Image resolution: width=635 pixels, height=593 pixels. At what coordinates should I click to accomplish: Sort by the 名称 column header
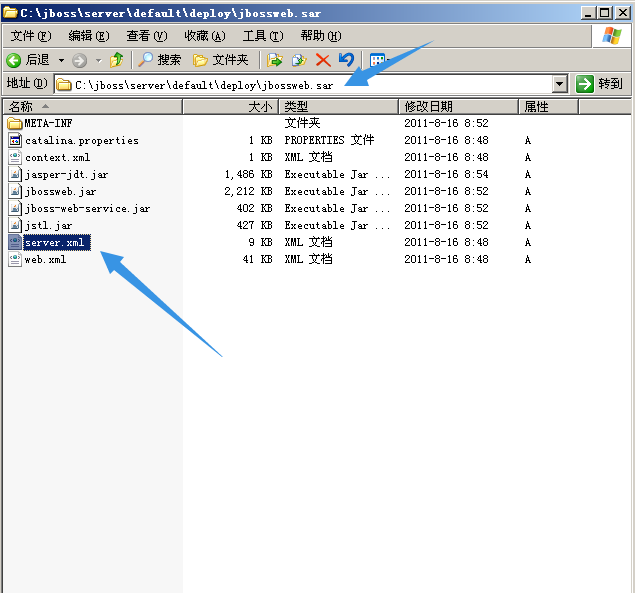(x=93, y=107)
